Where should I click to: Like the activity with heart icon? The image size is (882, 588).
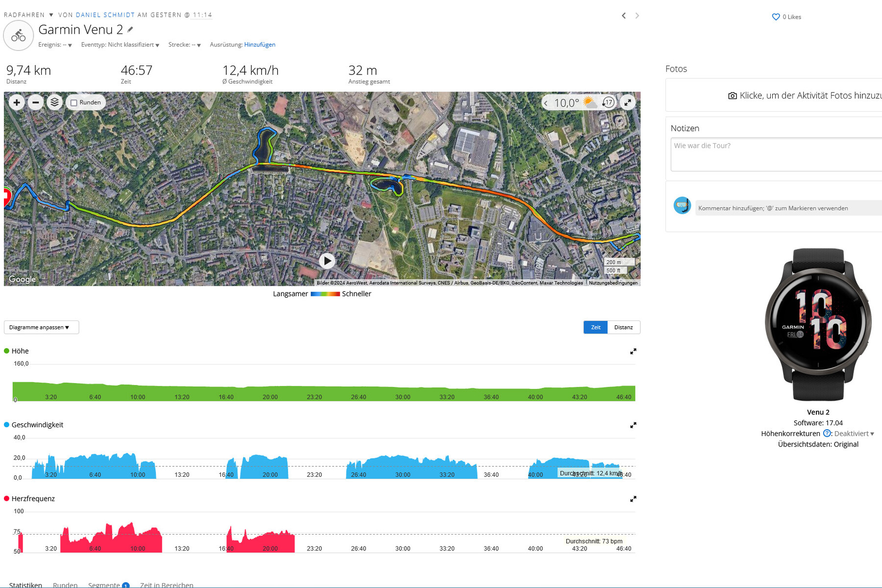tap(776, 17)
